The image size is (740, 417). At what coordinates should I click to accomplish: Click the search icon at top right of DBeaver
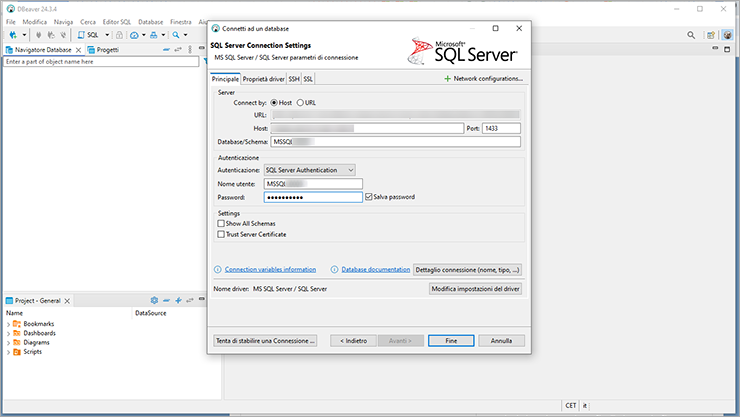coord(691,35)
